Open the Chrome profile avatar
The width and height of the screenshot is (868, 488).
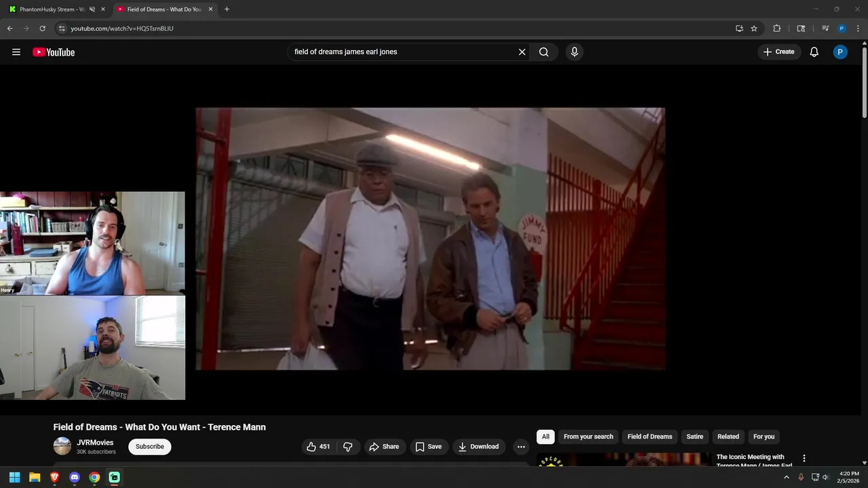[x=842, y=28]
